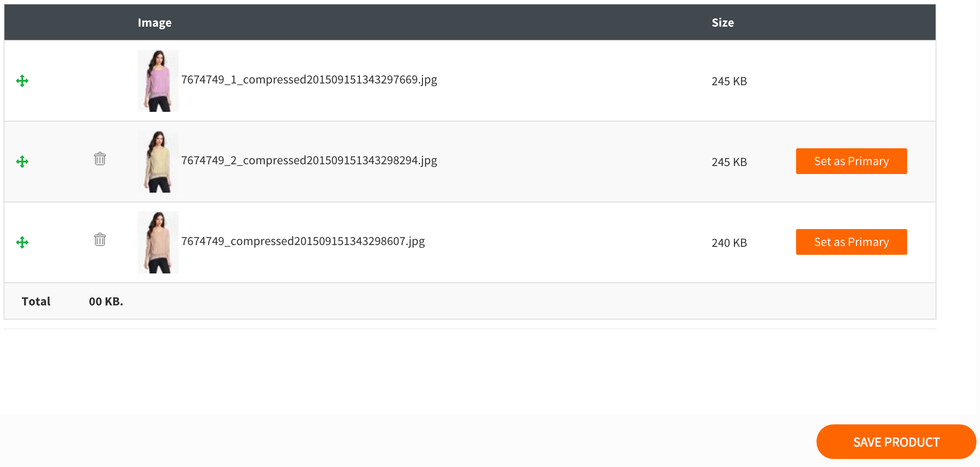Screen dimensions: 980x467
Task: Select filename 7674749_compressed201509151343298607.jpg
Action: (303, 241)
